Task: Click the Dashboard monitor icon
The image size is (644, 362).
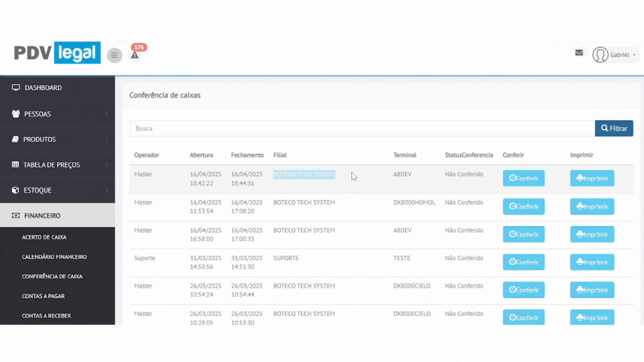Action: coord(16,87)
